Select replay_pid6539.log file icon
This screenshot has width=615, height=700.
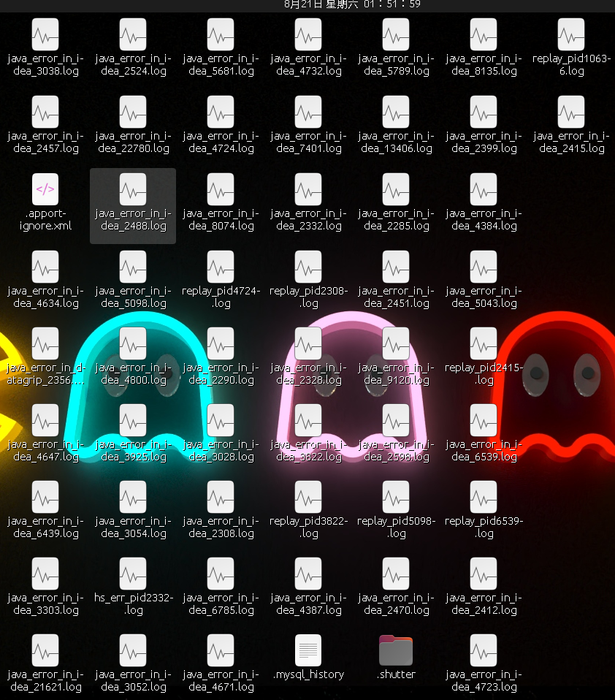(x=484, y=497)
